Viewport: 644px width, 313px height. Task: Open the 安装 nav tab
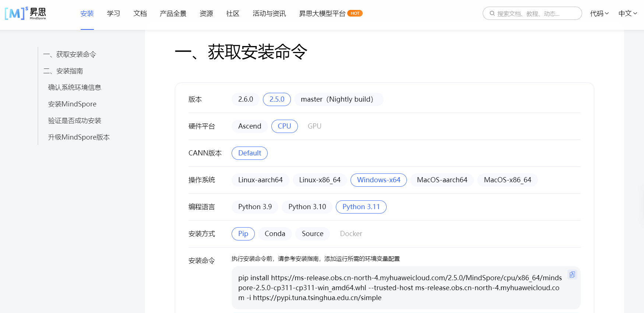[87, 14]
